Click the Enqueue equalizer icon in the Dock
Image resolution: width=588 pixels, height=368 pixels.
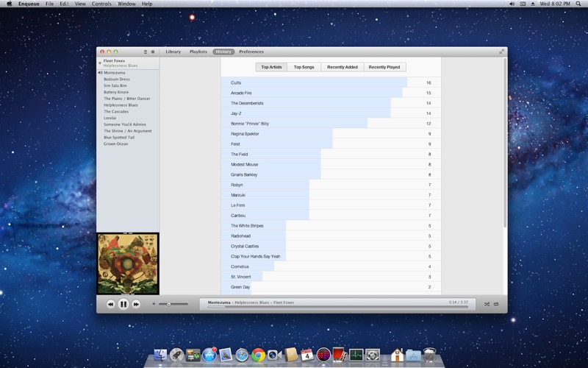(323, 355)
